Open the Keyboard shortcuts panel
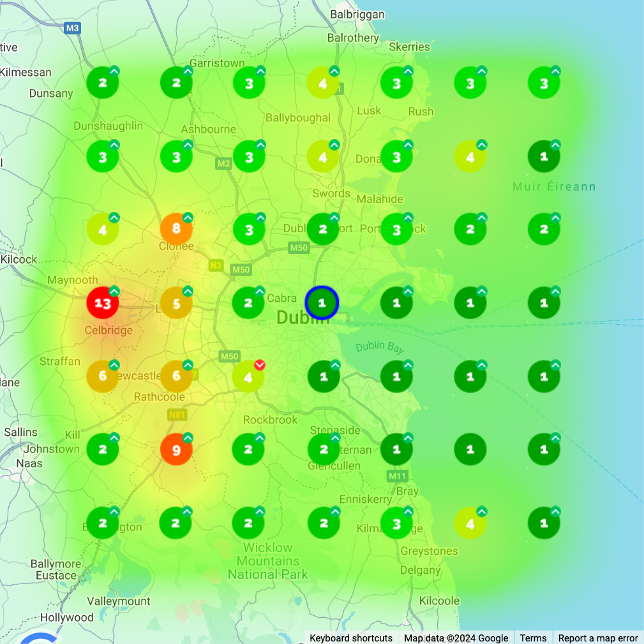 [350, 638]
